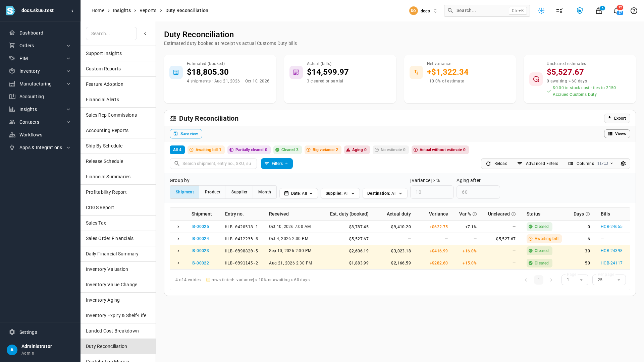644x362 pixels.
Task: Open notifications bell icon
Action: (x=616, y=11)
